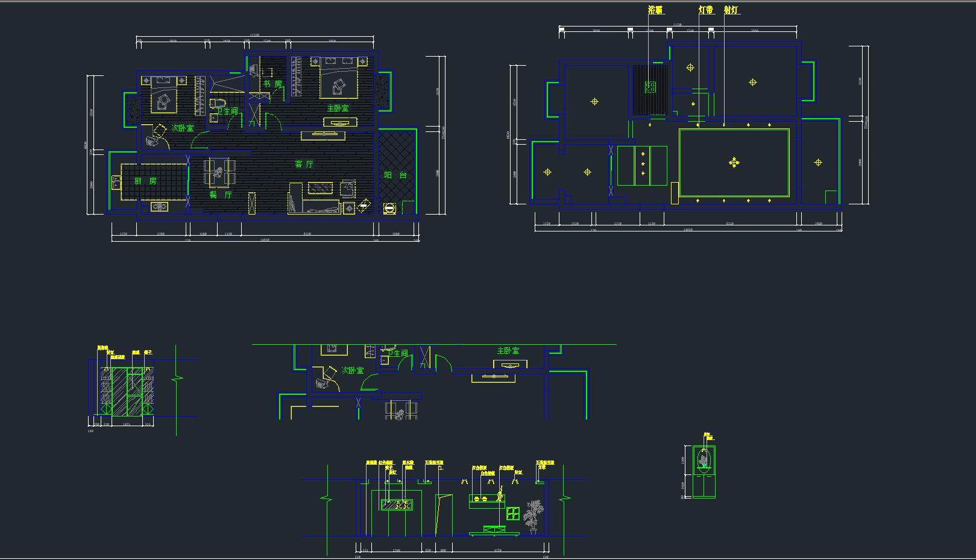
Task: Click the gas stove symbol below kitchen
Action: pyautogui.click(x=160, y=207)
